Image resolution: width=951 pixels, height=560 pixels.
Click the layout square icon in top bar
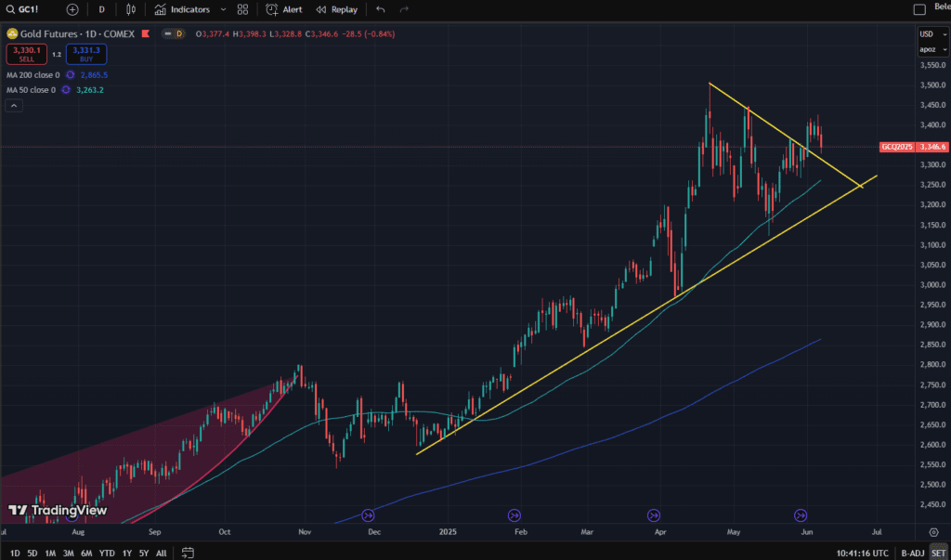click(919, 9)
